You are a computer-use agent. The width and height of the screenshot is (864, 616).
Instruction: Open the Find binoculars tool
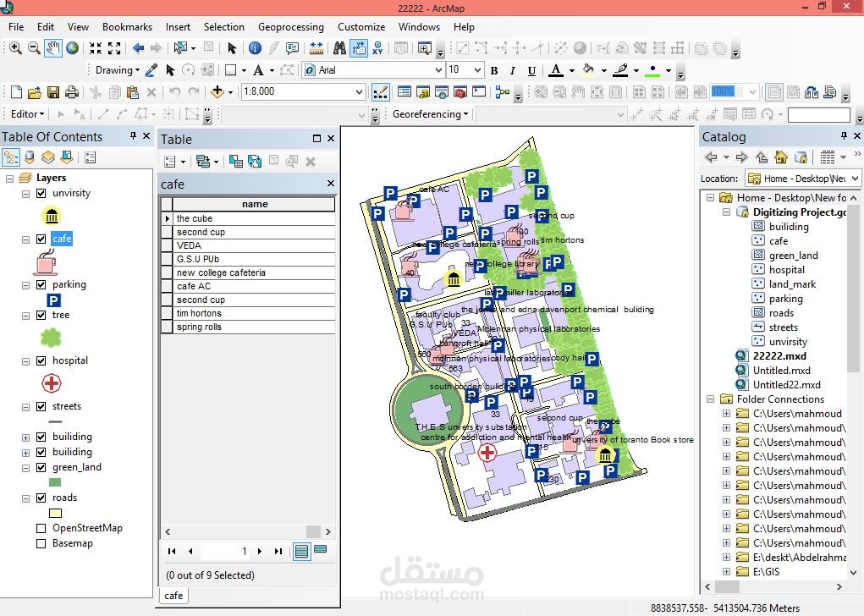coord(339,48)
